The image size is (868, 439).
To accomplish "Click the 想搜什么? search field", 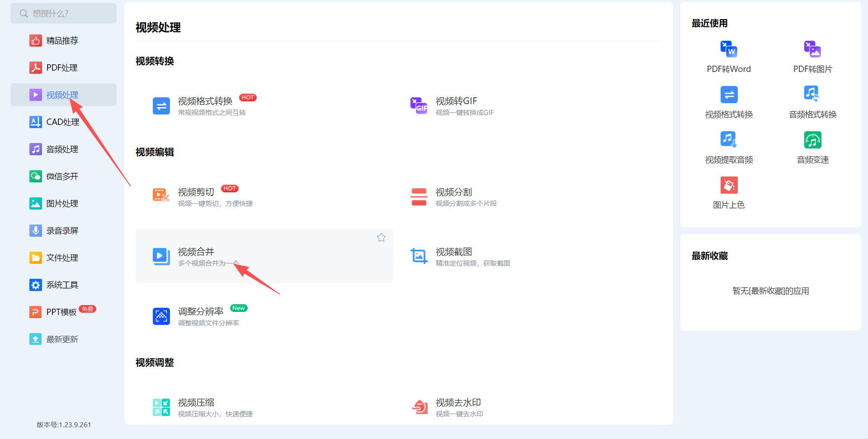I will (x=63, y=14).
